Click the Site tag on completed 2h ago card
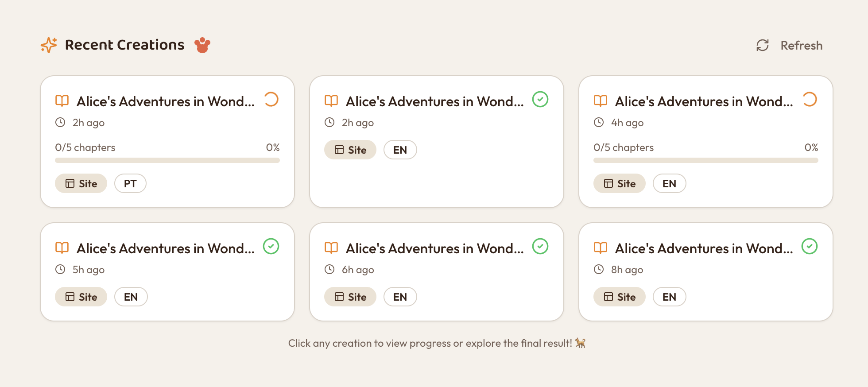868x387 pixels. [350, 150]
